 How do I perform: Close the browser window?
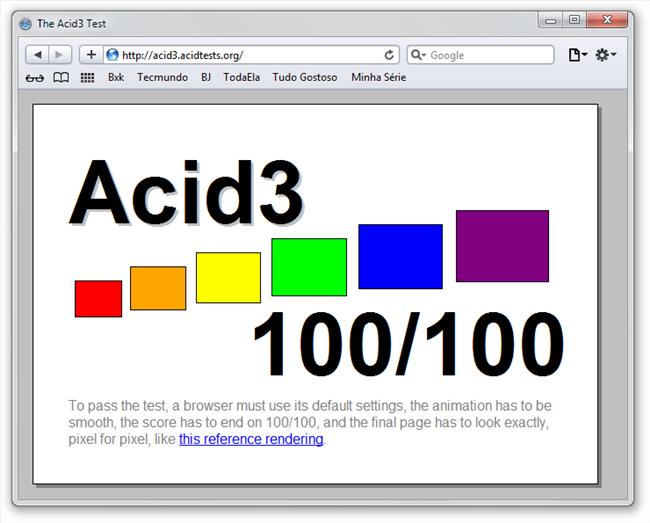pos(607,20)
